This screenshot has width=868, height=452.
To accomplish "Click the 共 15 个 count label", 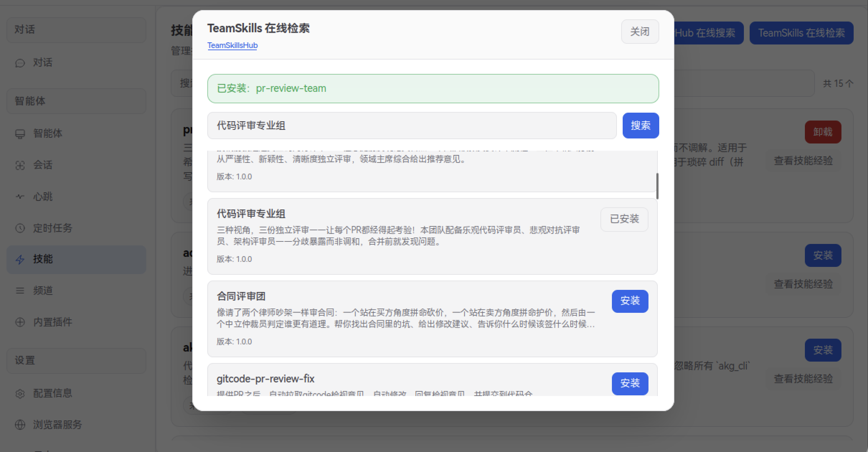I will pos(838,84).
